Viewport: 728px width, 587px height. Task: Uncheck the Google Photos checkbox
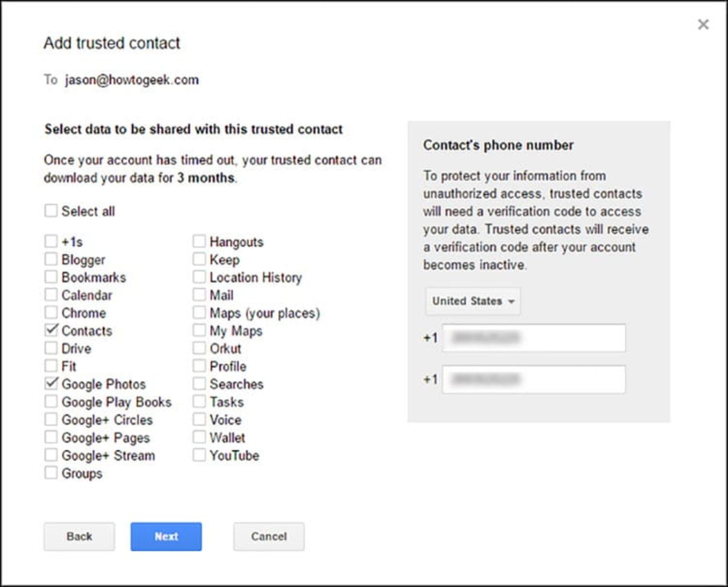[51, 384]
